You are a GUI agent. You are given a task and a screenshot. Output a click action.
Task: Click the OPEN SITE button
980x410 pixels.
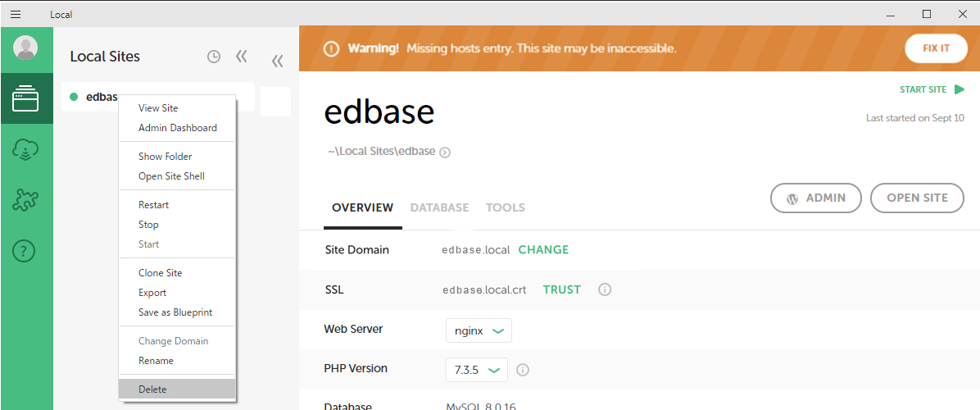[917, 198]
